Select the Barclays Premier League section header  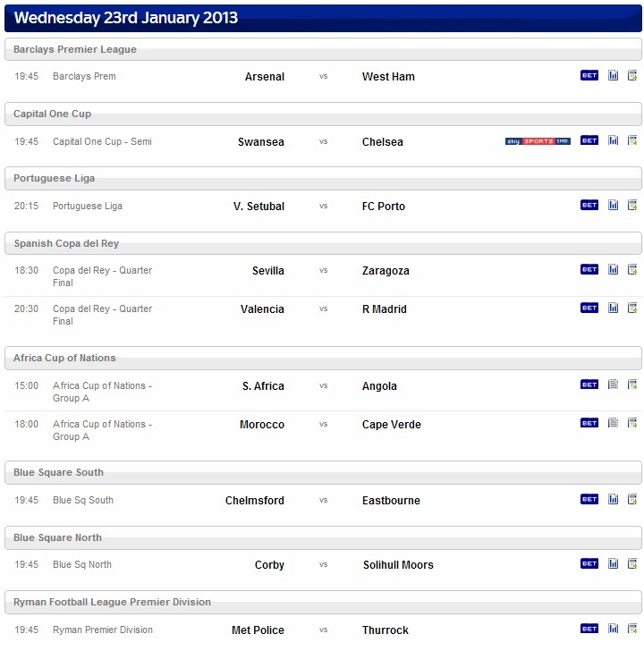tap(323, 49)
